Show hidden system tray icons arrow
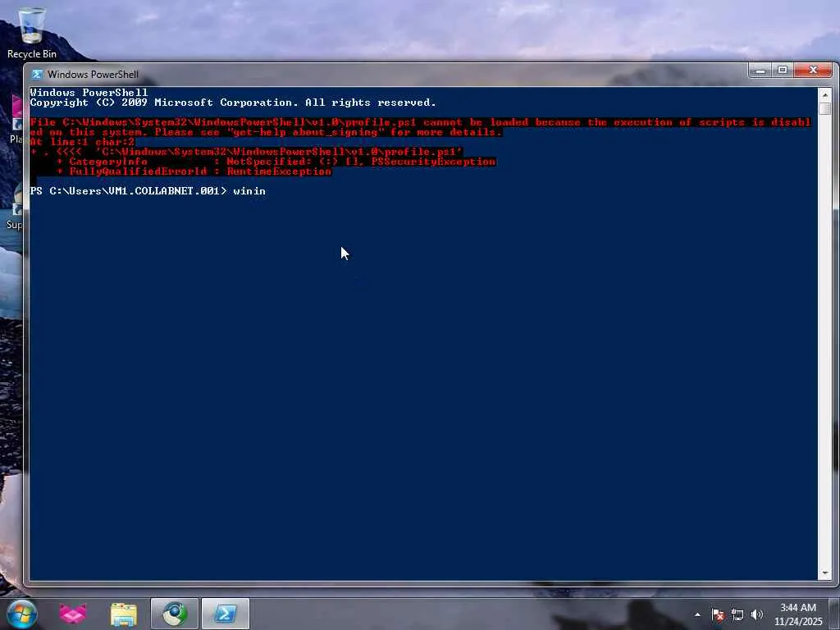 pos(697,614)
